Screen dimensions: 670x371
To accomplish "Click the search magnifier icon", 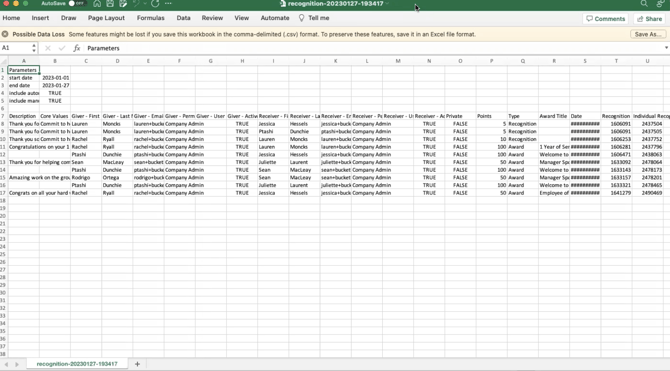I will [x=644, y=3].
